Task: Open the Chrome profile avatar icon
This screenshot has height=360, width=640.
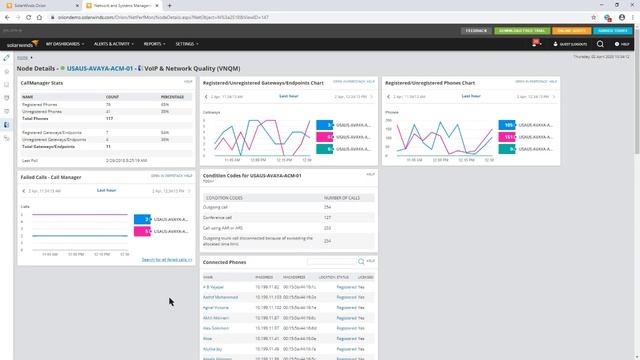Action: pos(622,18)
